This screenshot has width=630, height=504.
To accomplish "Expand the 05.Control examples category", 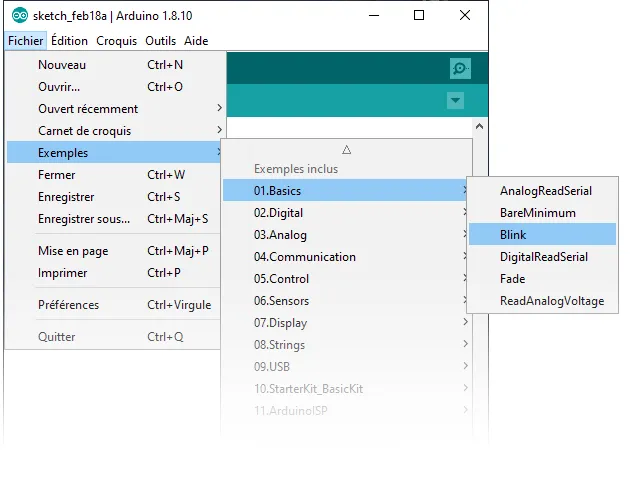I will 346,279.
